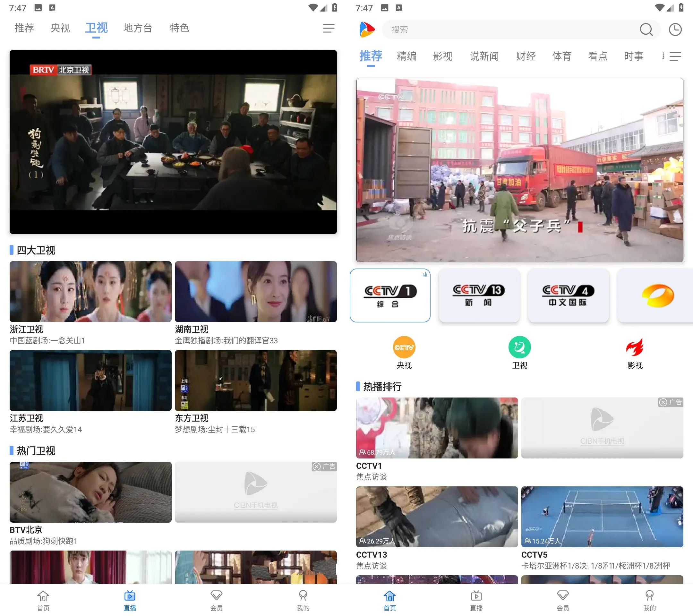Select CCTV13 新闻 channel card
Screen dimensions: 693x616
[x=479, y=295]
